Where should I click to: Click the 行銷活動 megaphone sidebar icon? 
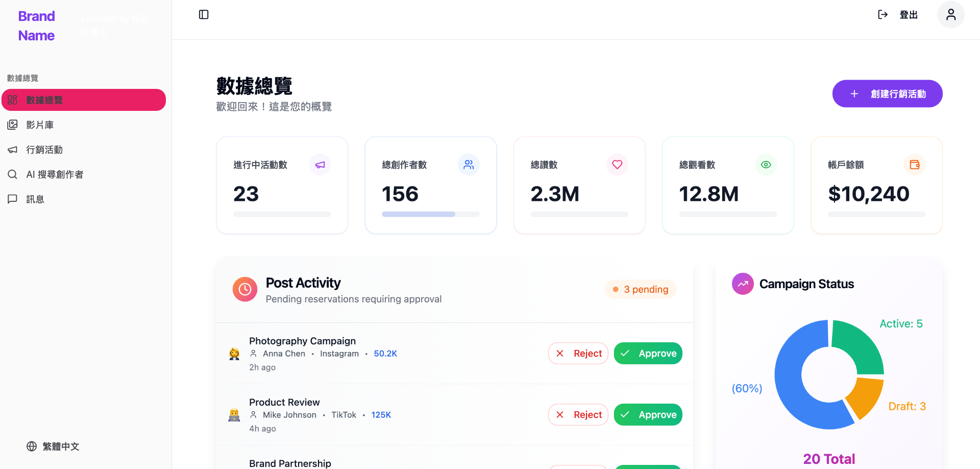click(x=13, y=150)
